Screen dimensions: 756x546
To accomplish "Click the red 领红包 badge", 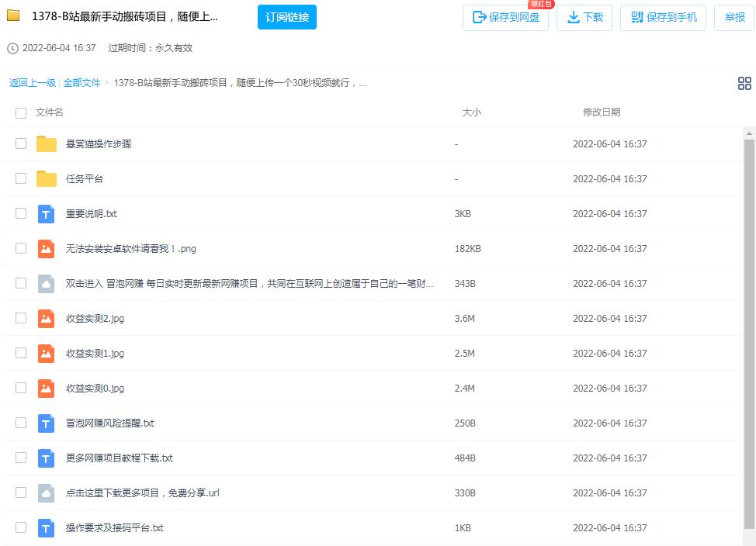I will (x=541, y=4).
